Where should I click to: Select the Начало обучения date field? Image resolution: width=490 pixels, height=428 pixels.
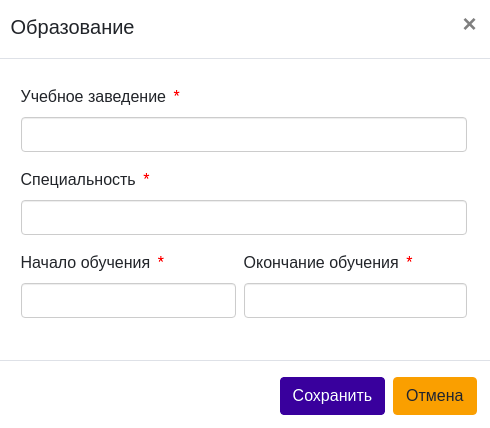[128, 300]
